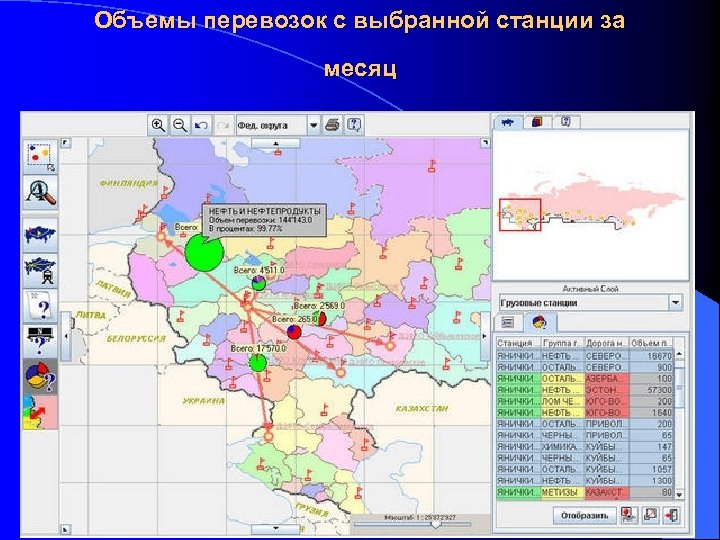Click the map with train station tool

click(40, 270)
